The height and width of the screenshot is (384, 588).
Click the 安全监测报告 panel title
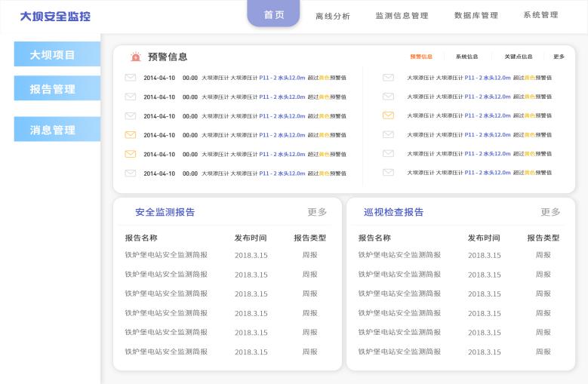coord(165,212)
